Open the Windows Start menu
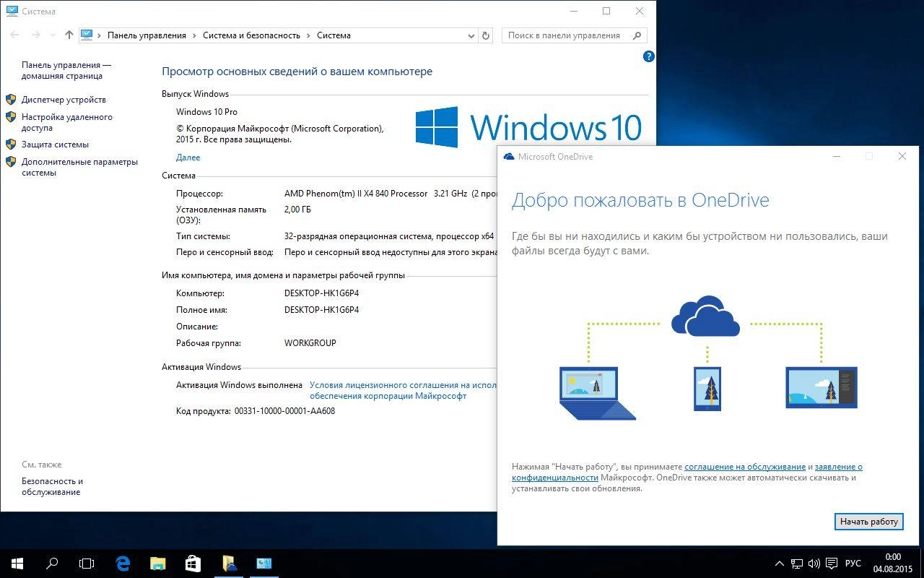This screenshot has height=578, width=924. point(17,563)
